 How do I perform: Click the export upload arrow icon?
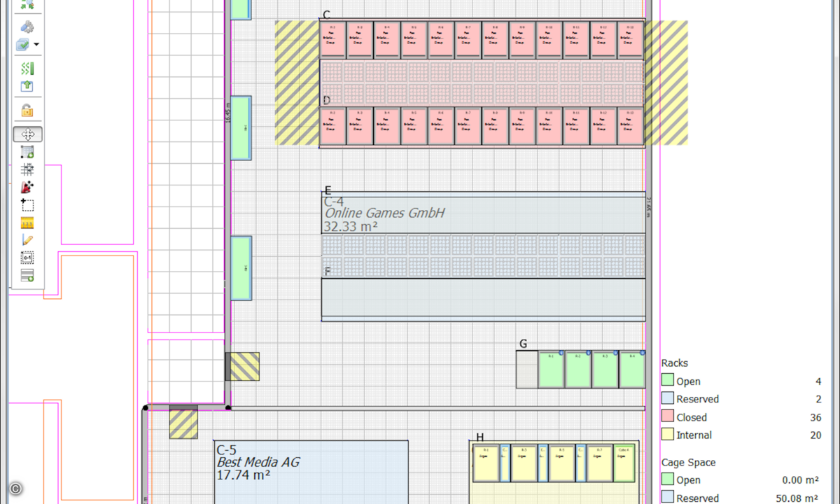[27, 86]
